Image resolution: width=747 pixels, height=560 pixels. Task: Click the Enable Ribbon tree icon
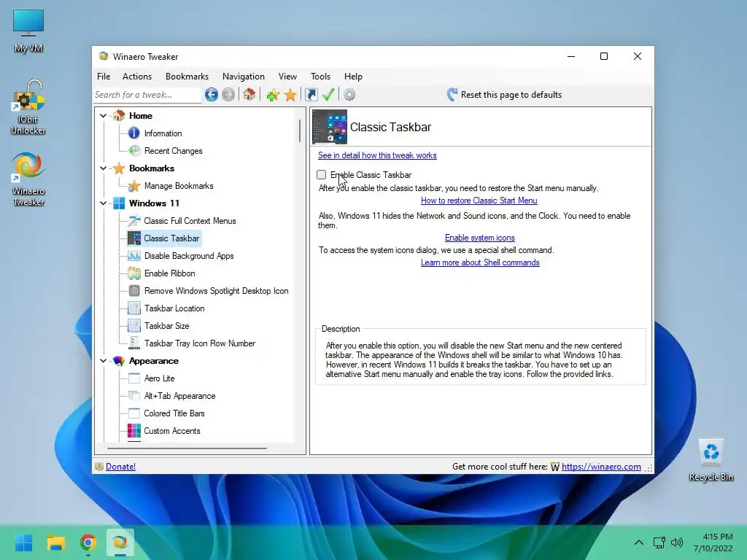point(134,273)
